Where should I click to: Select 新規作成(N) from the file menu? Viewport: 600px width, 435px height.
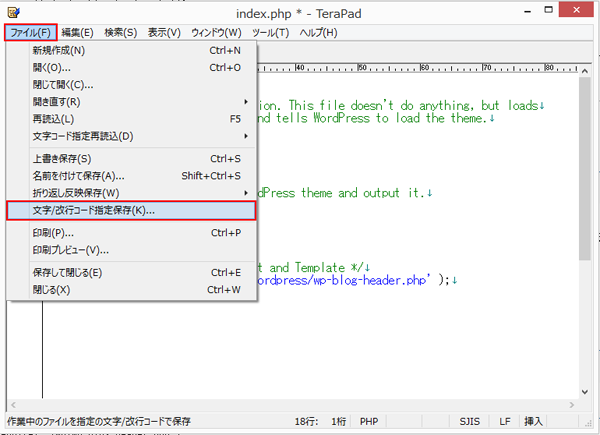point(131,51)
